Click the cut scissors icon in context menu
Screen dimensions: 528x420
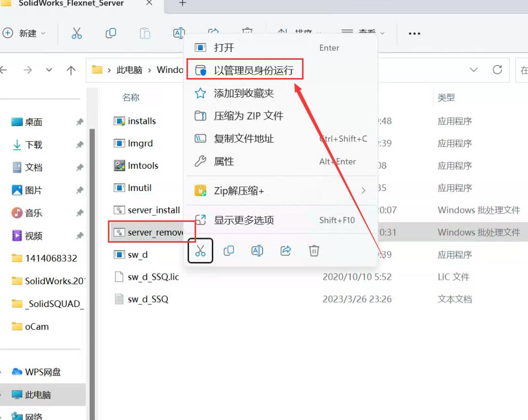click(200, 251)
